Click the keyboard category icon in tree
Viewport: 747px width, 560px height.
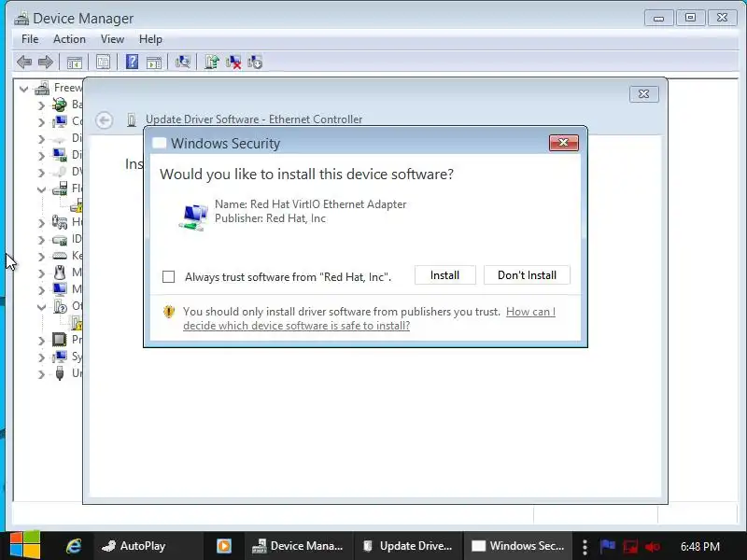tap(60, 256)
